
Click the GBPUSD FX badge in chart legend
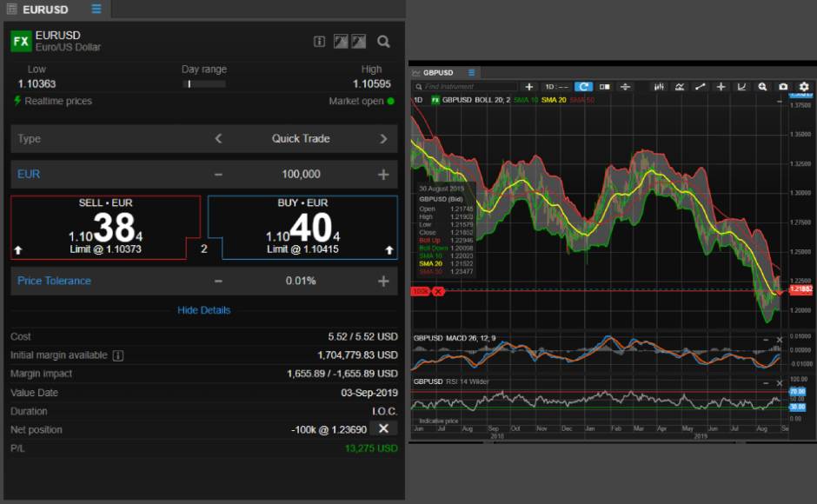pyautogui.click(x=435, y=100)
